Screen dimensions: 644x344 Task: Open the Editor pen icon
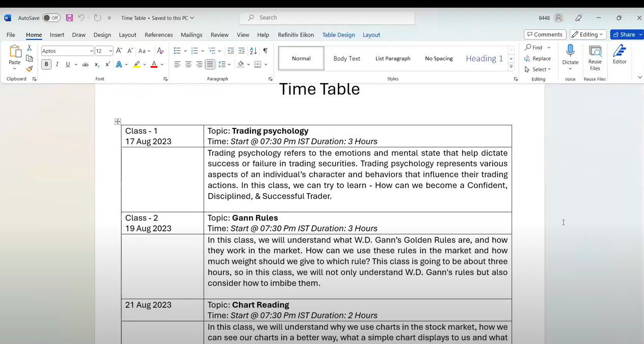tap(620, 51)
